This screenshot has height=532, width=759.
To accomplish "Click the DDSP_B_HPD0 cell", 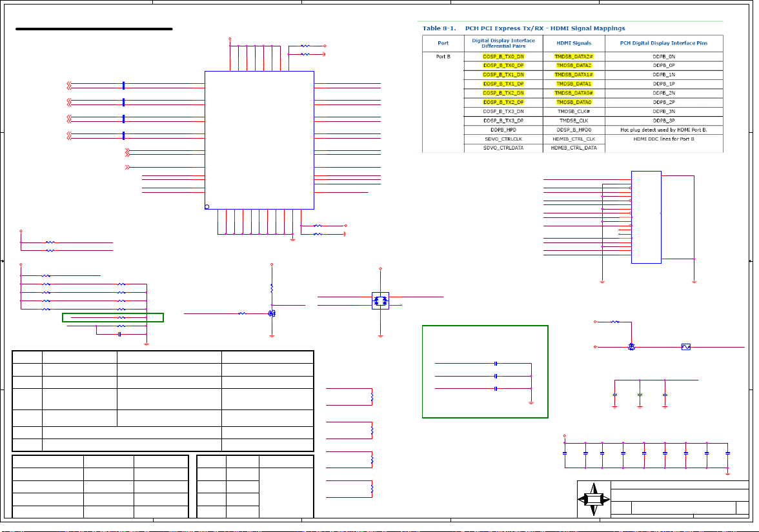I will click(574, 130).
